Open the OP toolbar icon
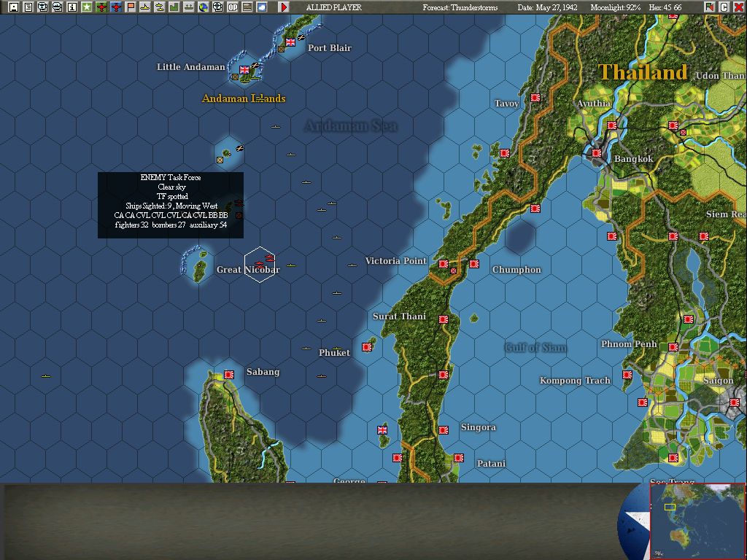The height and width of the screenshot is (560, 747). (233, 7)
